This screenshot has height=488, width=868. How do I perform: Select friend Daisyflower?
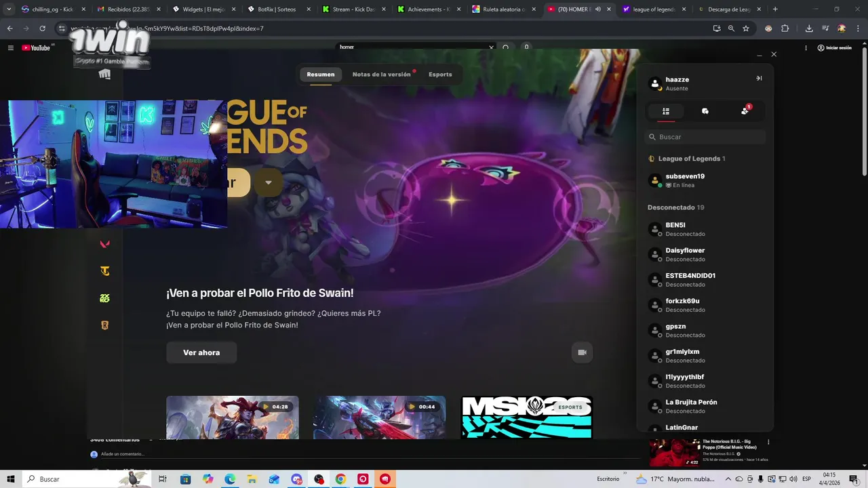click(x=705, y=254)
